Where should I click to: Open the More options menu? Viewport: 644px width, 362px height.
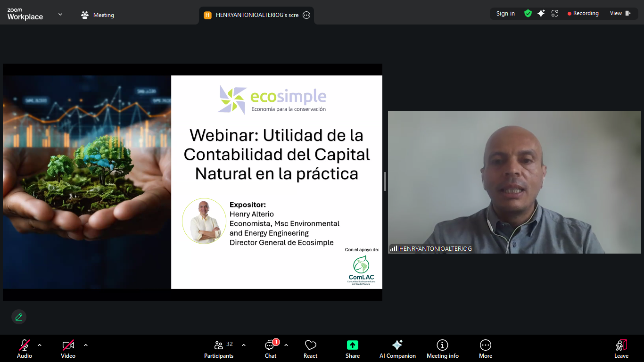[x=485, y=349]
